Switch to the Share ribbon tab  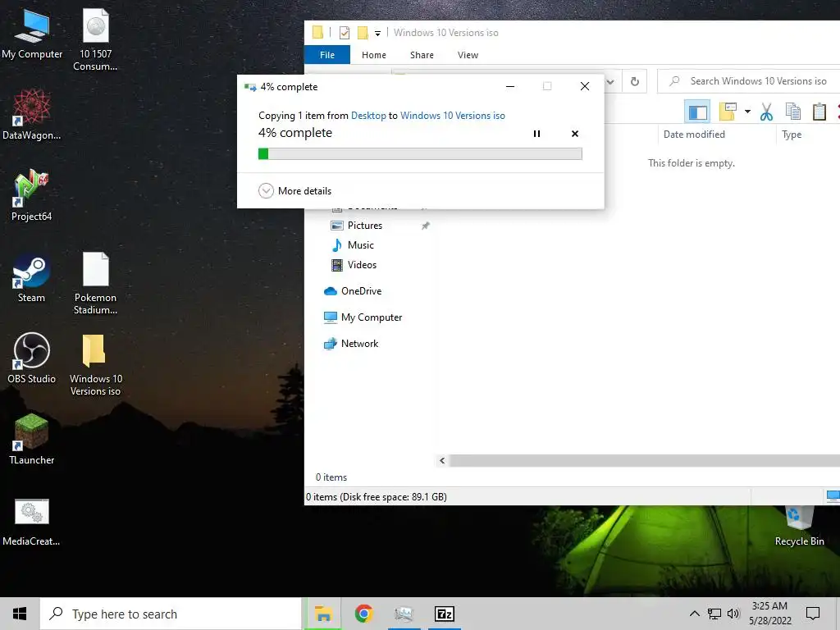coord(422,55)
